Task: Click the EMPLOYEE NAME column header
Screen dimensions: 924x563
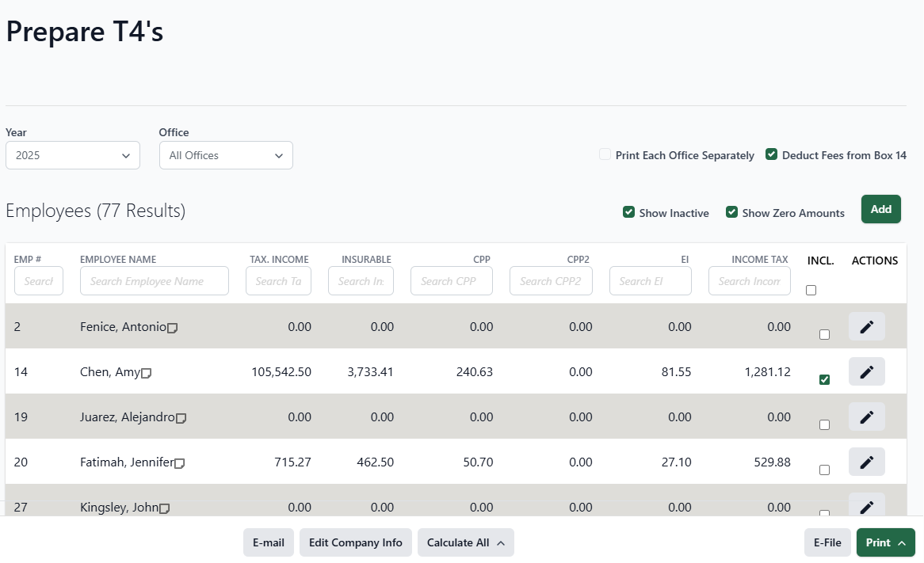Action: [x=118, y=259]
